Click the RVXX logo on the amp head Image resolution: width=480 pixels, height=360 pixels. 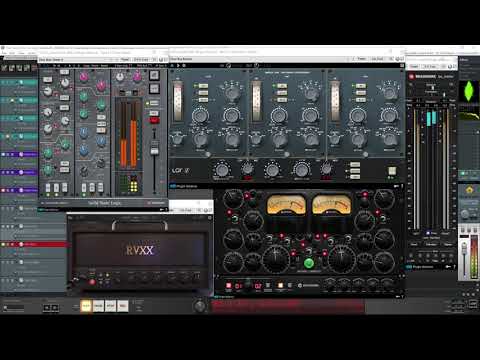point(140,250)
